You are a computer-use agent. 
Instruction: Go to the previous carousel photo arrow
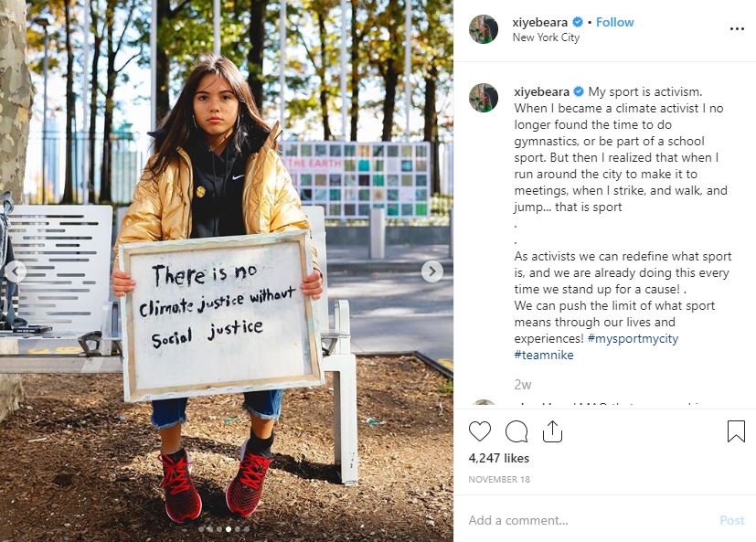point(16,271)
